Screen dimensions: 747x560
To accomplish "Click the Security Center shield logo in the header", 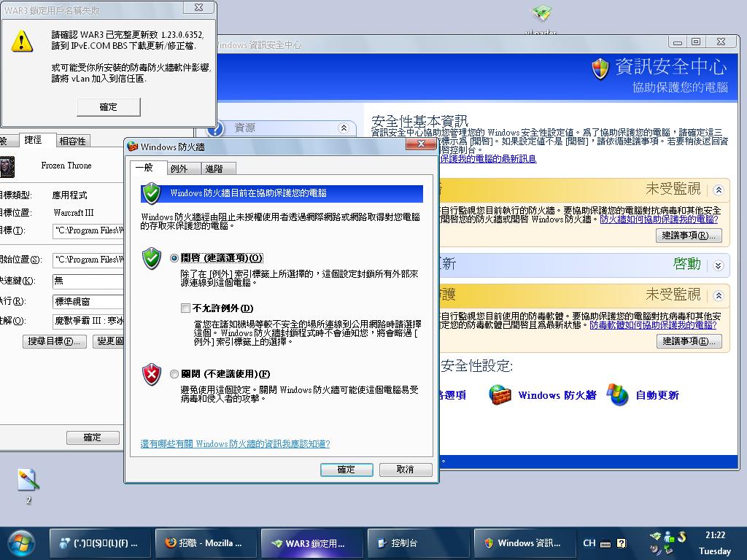I will coord(600,69).
